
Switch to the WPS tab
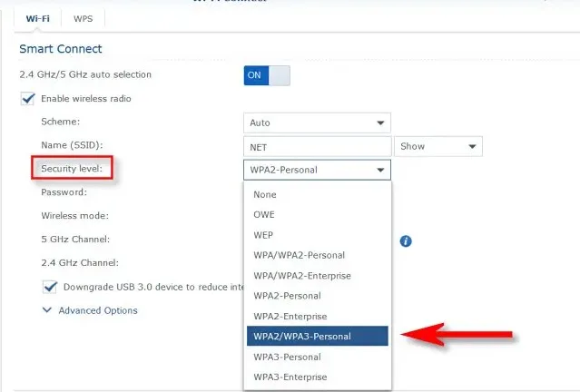(83, 17)
